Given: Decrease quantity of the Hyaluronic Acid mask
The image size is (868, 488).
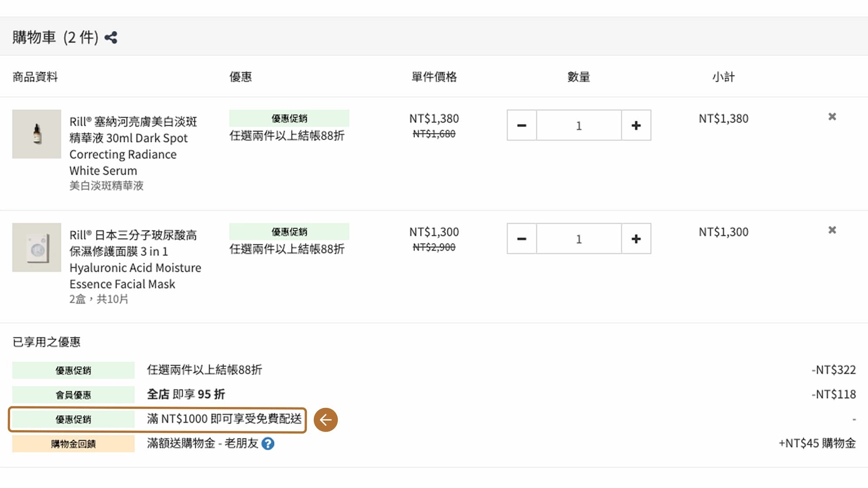Looking at the screenshot, I should pyautogui.click(x=521, y=239).
